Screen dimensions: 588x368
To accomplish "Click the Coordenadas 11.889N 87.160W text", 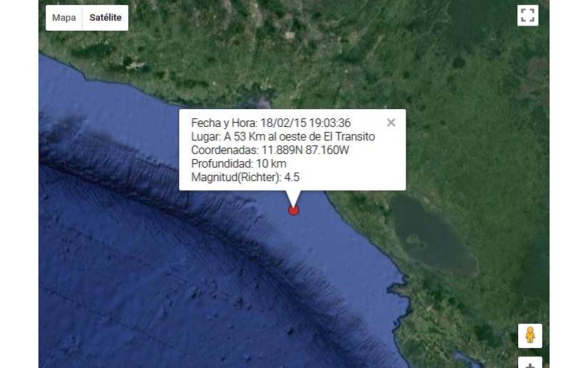I will tap(269, 150).
